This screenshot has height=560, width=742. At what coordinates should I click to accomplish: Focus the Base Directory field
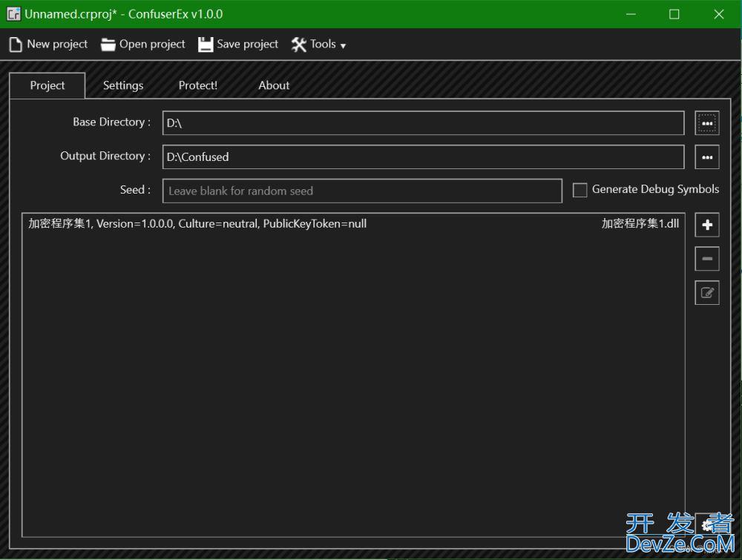(x=424, y=123)
